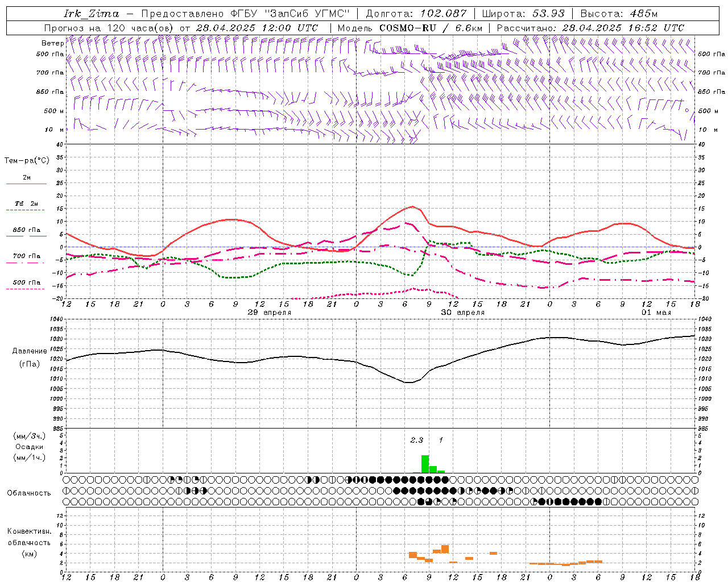This screenshot has height=582, width=728.
Task: Click the "Ветер" wind panel label
Action: (52, 43)
